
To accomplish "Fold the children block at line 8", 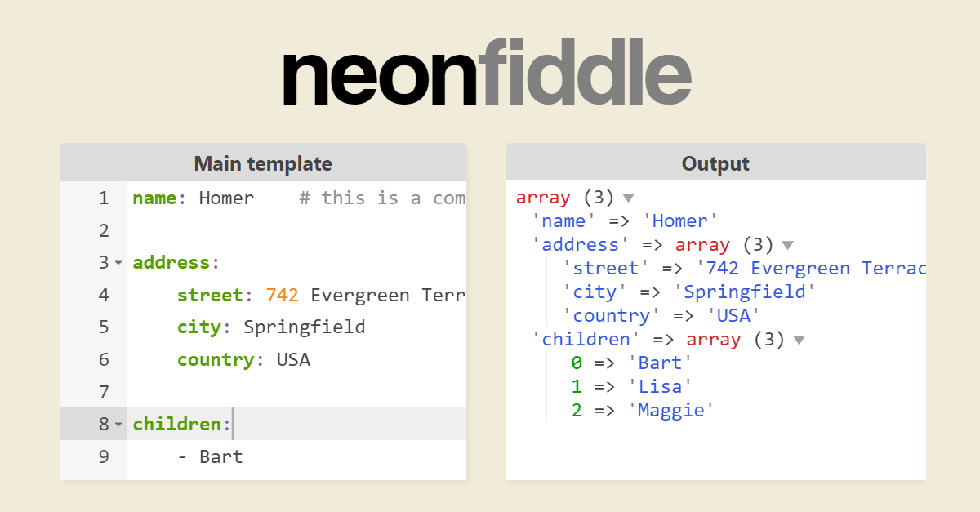I will click(118, 425).
